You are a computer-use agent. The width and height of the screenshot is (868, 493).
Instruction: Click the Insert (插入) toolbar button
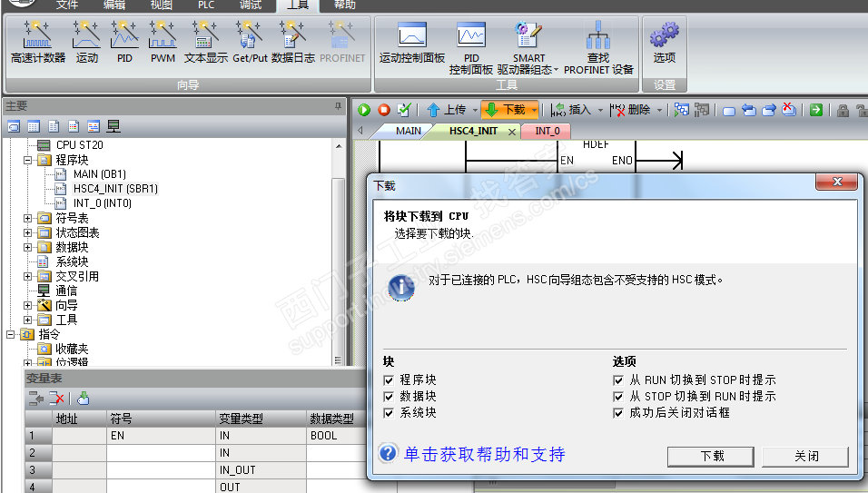(x=571, y=110)
